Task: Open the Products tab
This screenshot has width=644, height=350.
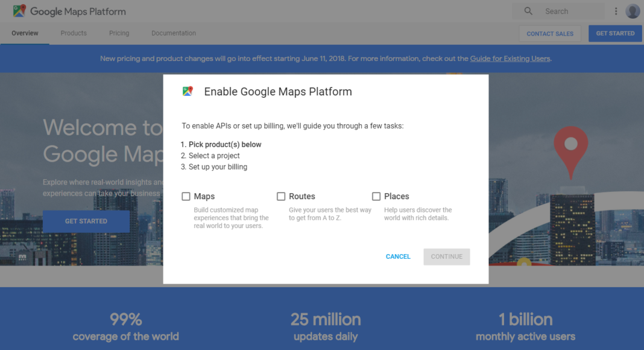Action: point(74,33)
